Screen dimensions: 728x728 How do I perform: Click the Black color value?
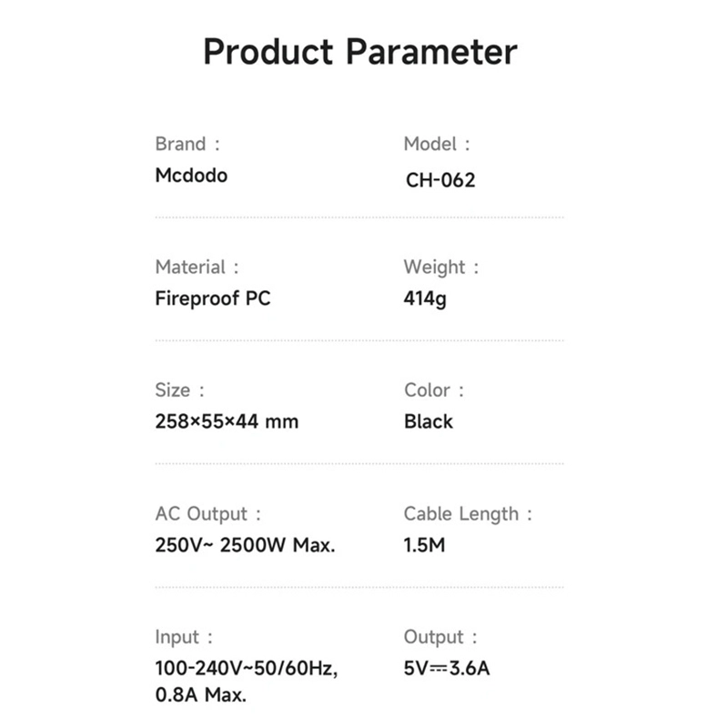pos(428,421)
